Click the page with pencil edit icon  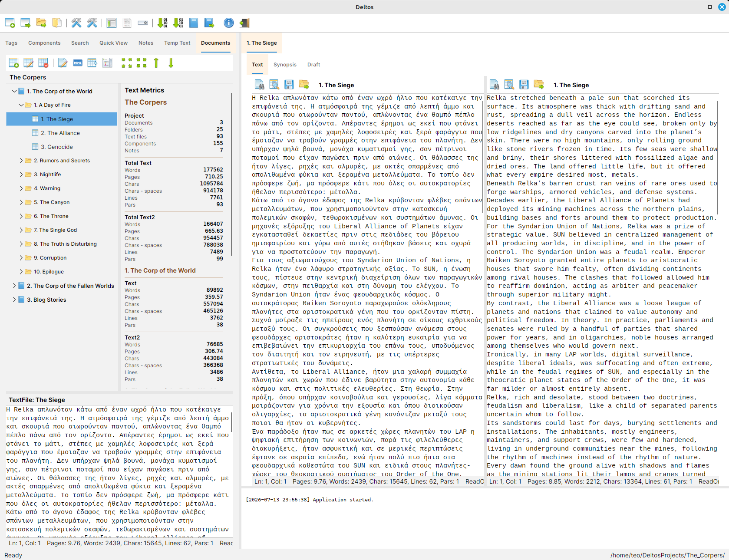63,63
